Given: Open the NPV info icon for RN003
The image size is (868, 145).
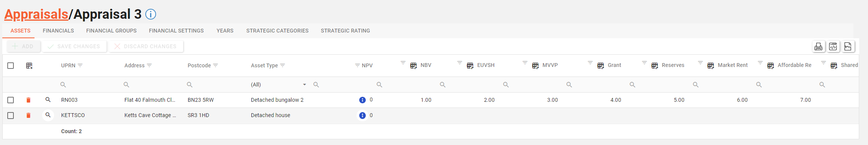Looking at the screenshot, I should click(362, 100).
